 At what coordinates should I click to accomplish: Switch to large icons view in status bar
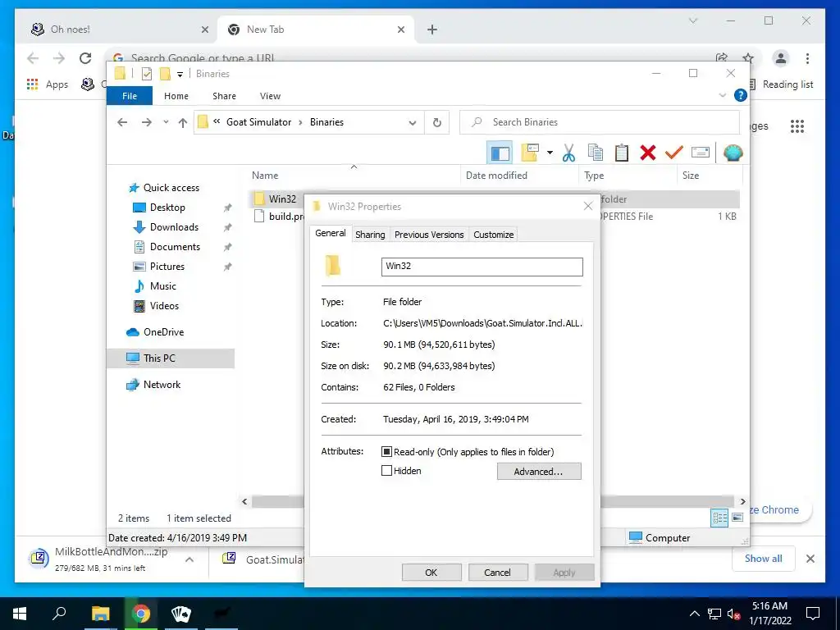[x=737, y=518]
